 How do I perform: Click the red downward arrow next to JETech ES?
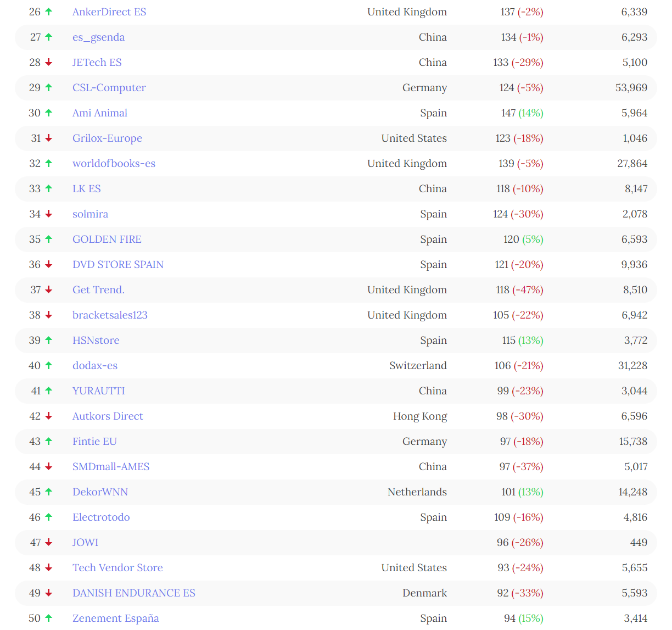click(48, 62)
